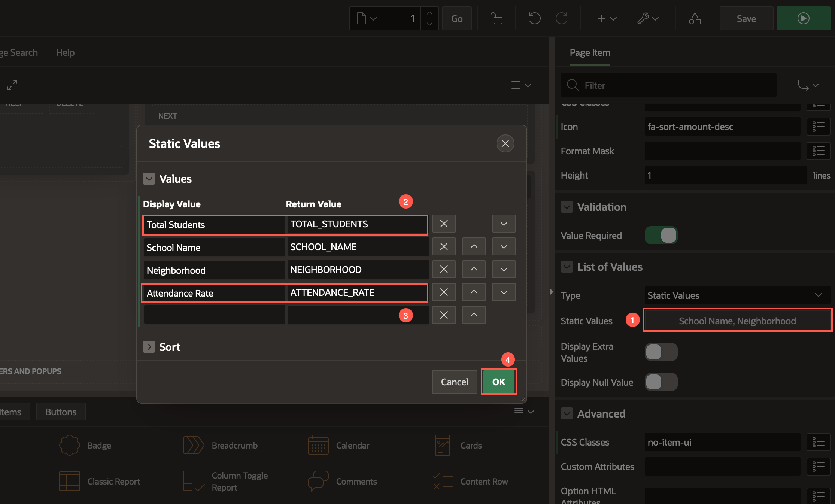The width and height of the screenshot is (835, 504).
Task: Click OK in Static Values dialog
Action: point(499,382)
